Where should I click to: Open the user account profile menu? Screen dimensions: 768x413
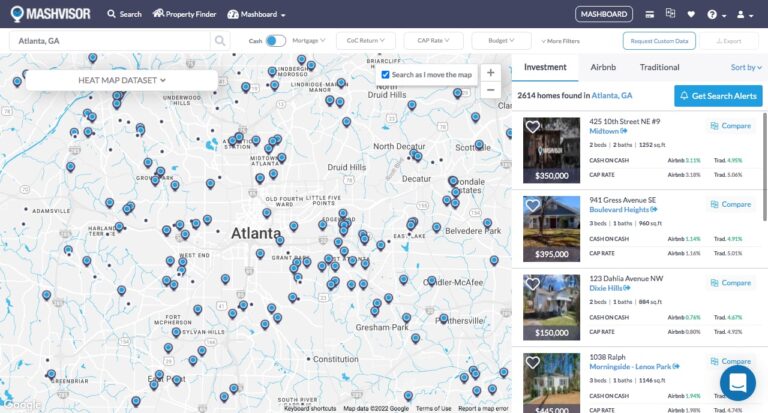point(744,15)
